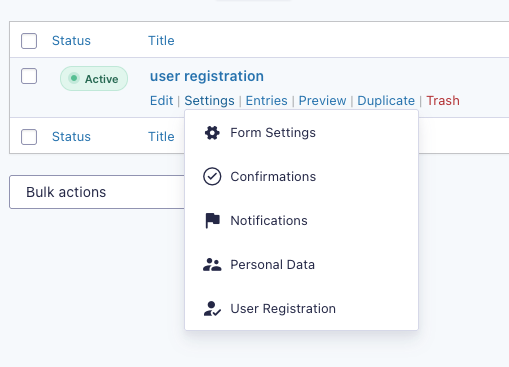
Task: Sort by Status in the table header
Action: pos(71,41)
